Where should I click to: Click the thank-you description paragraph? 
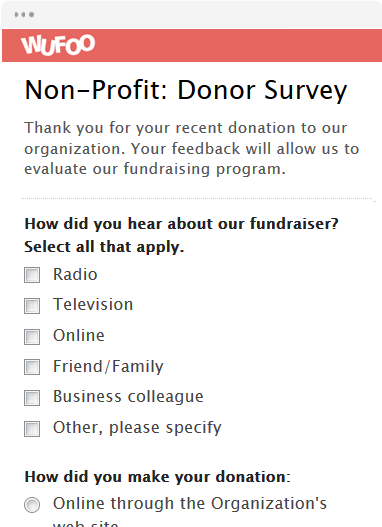(192, 148)
